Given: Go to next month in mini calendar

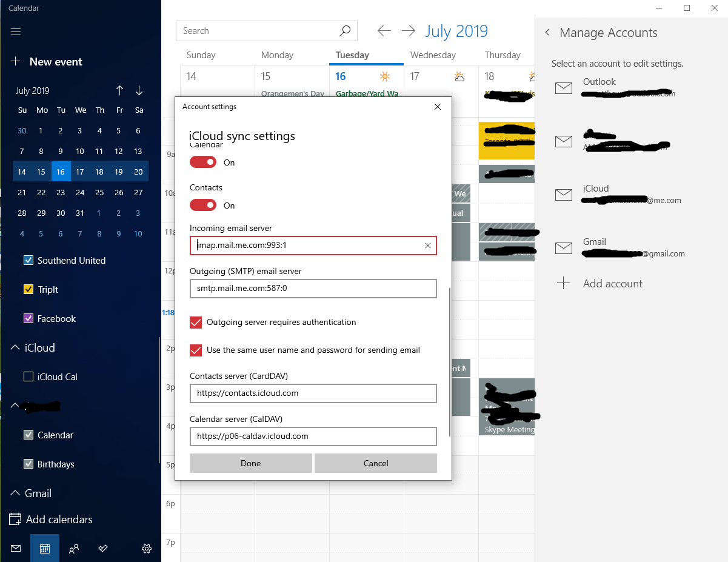Looking at the screenshot, I should tap(139, 90).
